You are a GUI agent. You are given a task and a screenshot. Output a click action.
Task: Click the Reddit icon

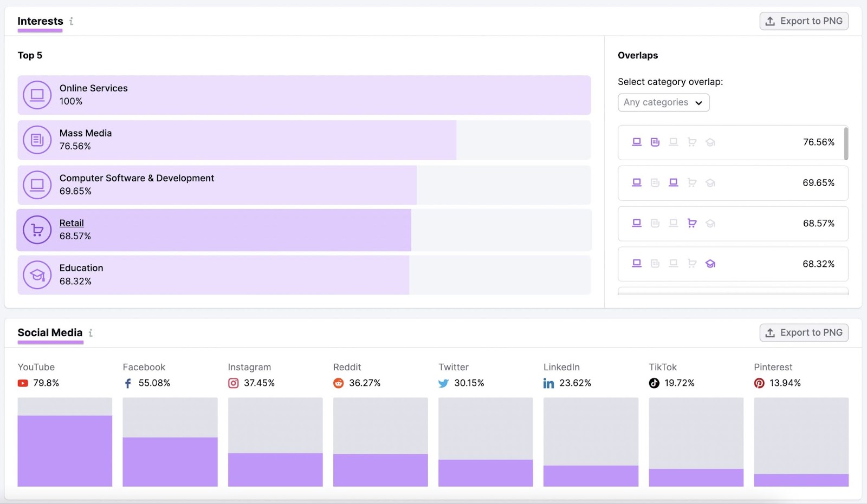338,383
